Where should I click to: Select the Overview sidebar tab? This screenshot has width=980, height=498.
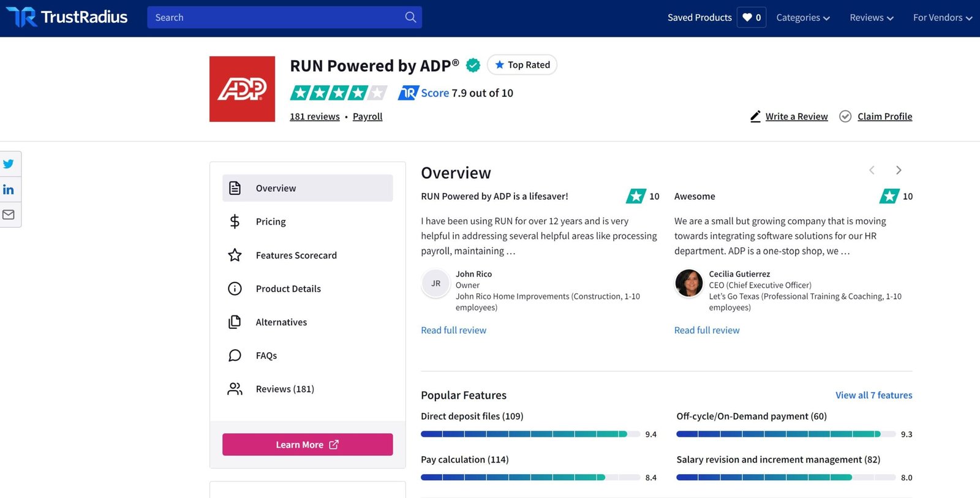tap(307, 188)
